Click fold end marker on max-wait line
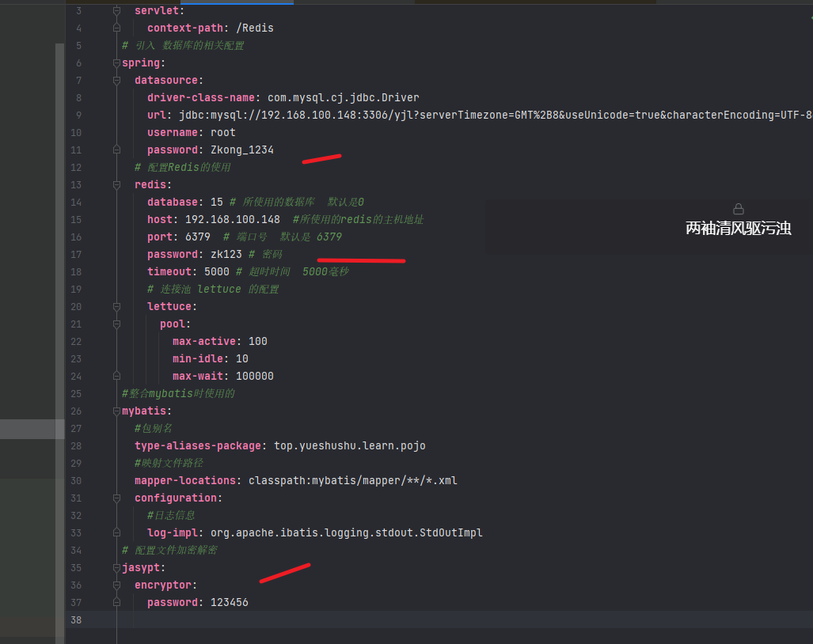The height and width of the screenshot is (644, 813). [x=116, y=376]
